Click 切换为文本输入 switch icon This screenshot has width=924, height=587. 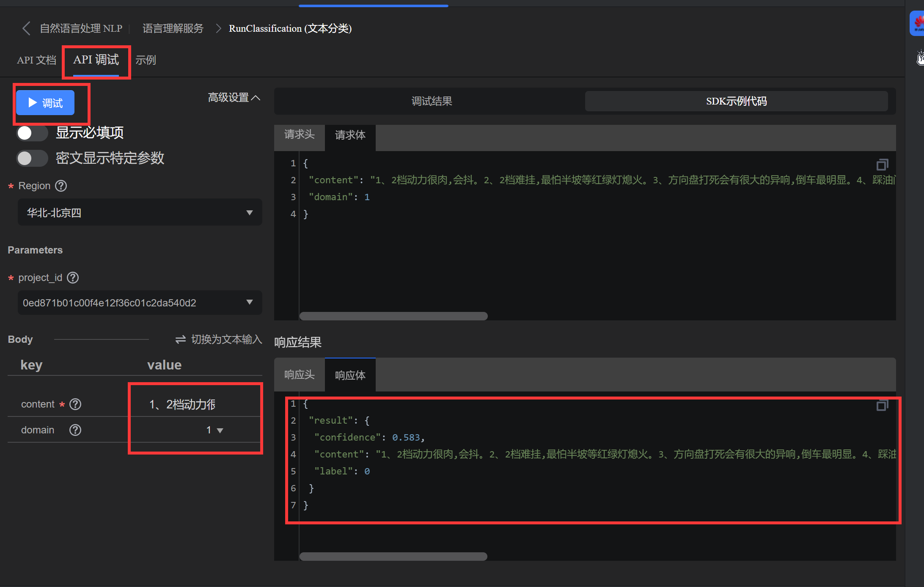(181, 339)
